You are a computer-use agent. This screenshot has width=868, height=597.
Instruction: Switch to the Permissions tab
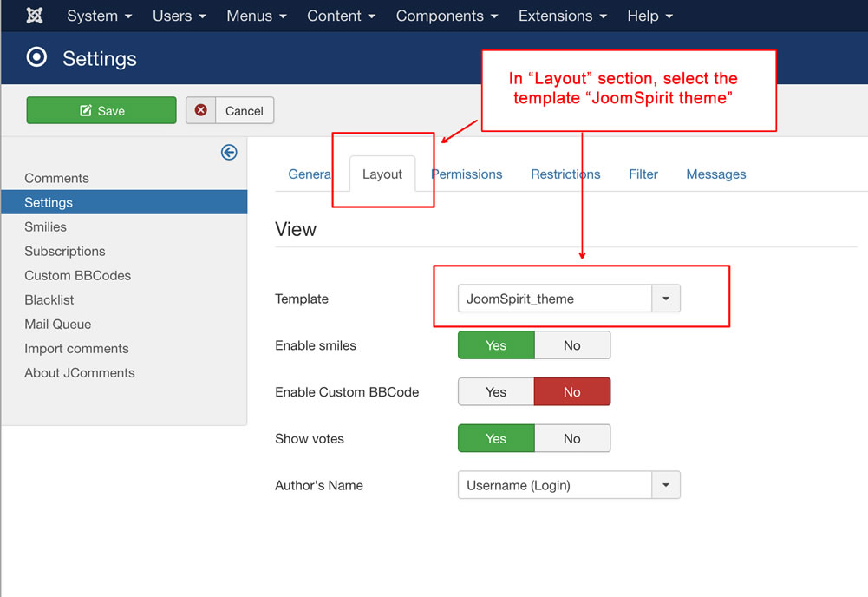click(x=468, y=174)
